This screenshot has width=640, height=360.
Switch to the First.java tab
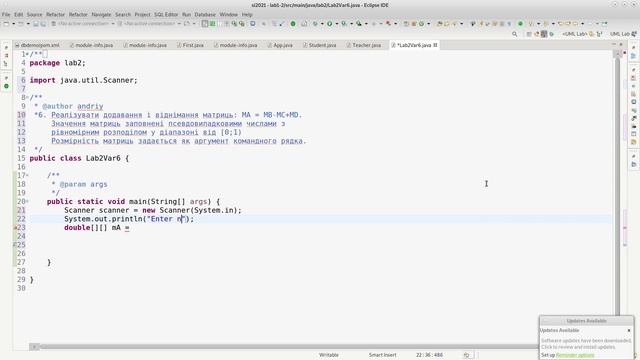[190, 45]
